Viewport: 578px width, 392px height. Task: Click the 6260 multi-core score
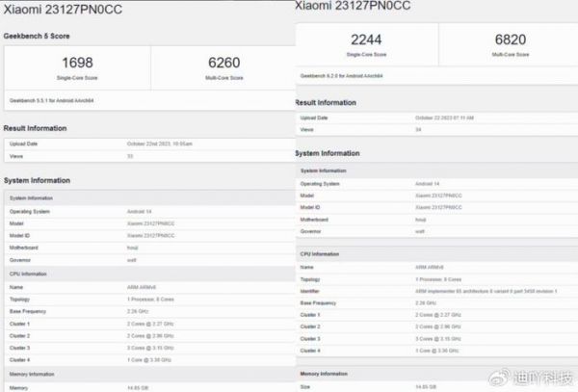[221, 63]
